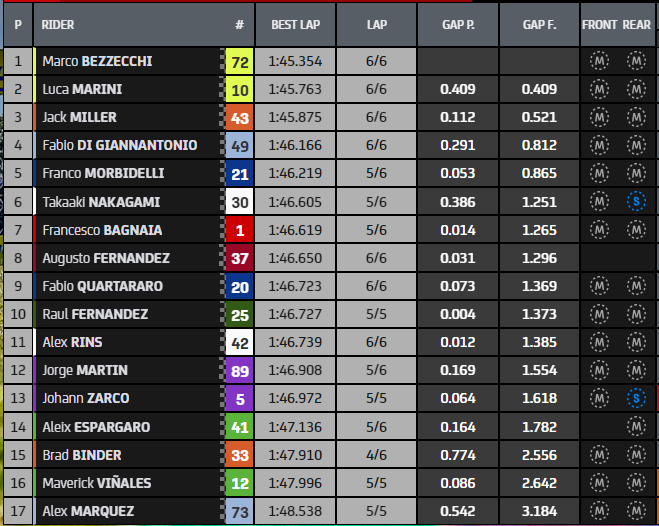This screenshot has width=659, height=526.
Task: Click Aleix Espargaro's rear tyre icon
Action: pos(637,426)
